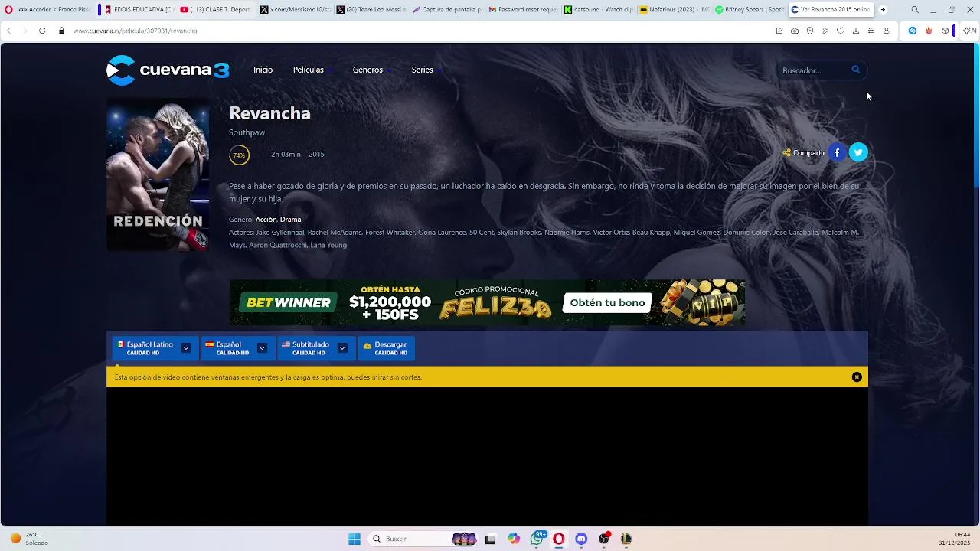Open the browser downloads icon
Image resolution: width=980 pixels, height=551 pixels.
click(856, 31)
